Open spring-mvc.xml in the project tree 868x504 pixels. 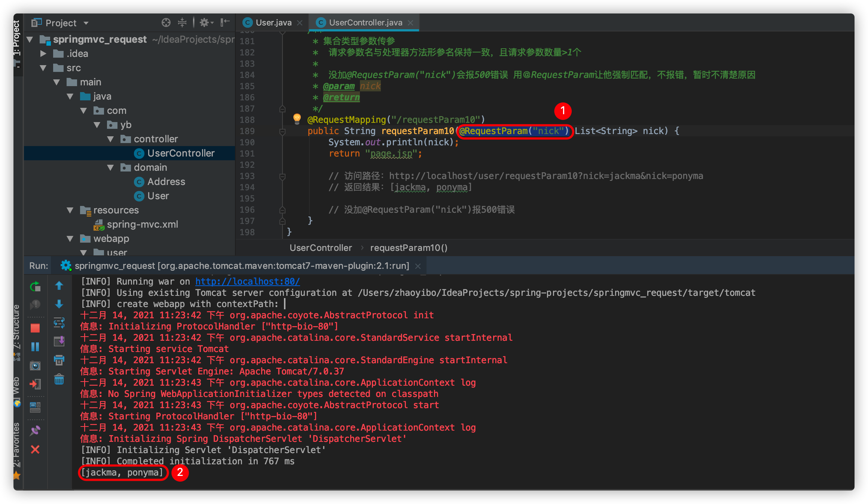pos(142,225)
